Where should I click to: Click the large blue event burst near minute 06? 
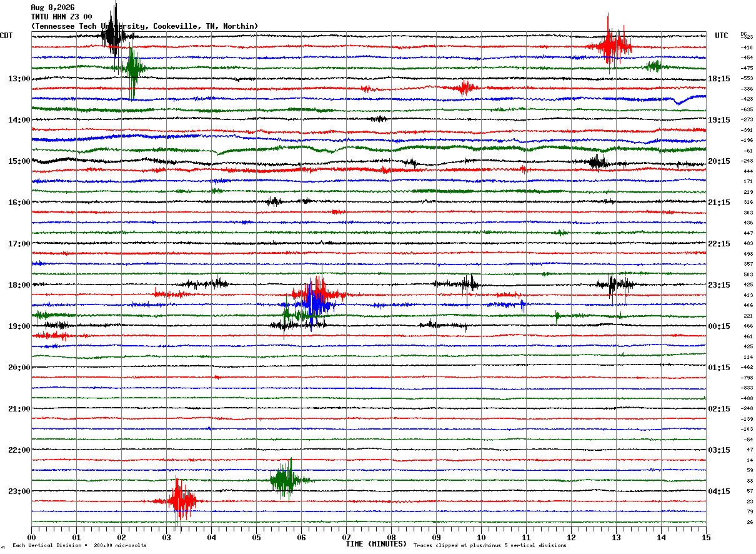pos(316,304)
